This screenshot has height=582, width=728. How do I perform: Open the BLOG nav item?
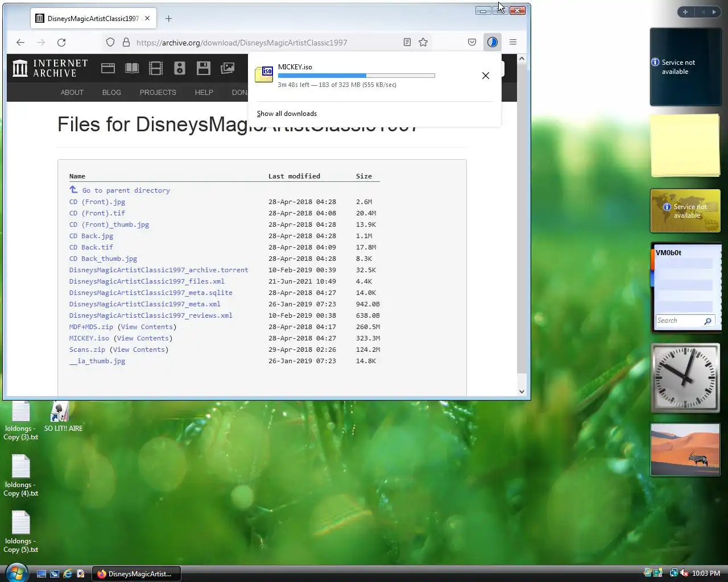click(x=111, y=92)
